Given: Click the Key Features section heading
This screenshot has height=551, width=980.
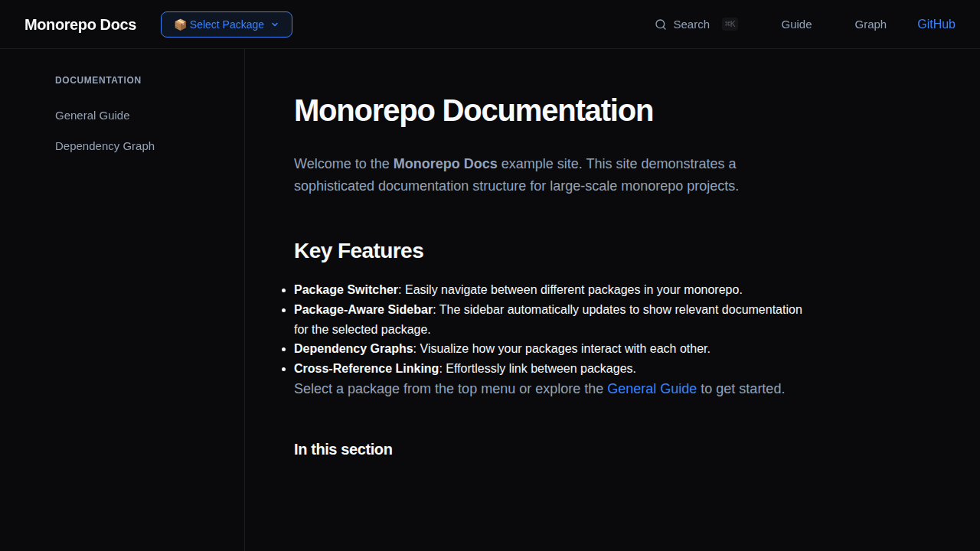Looking at the screenshot, I should tap(358, 250).
